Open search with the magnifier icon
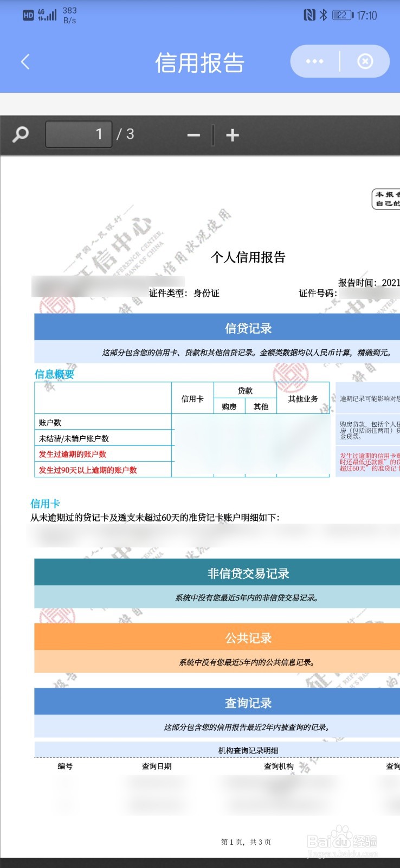The image size is (400, 868). 21,134
